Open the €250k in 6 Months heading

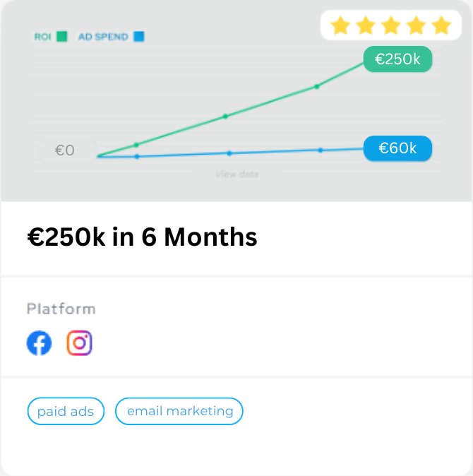tap(143, 237)
